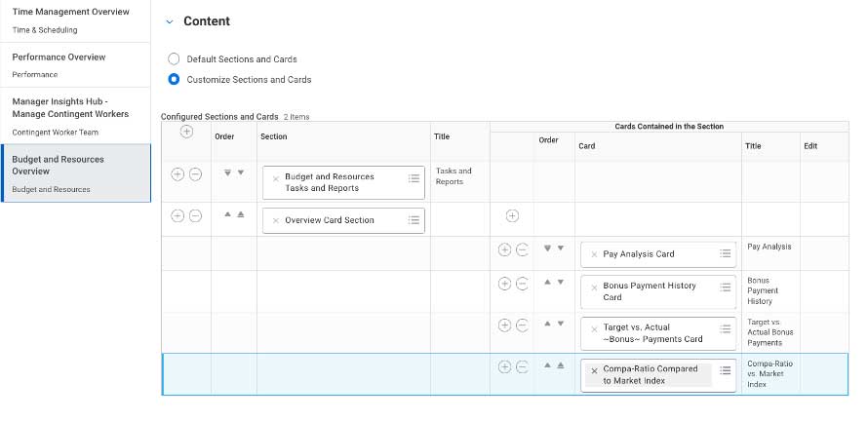Click add row icon in table header
Image resolution: width=868 pixels, height=421 pixels.
186,132
